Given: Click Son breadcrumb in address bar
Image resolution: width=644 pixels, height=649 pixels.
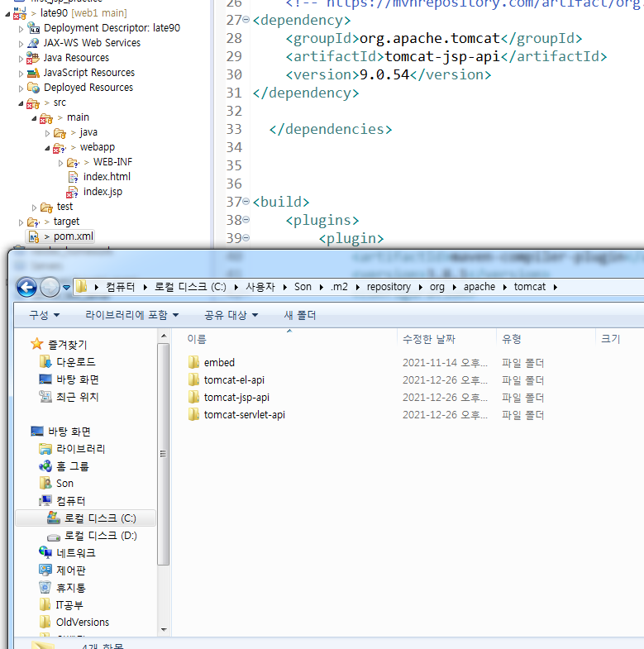Looking at the screenshot, I should (x=303, y=287).
